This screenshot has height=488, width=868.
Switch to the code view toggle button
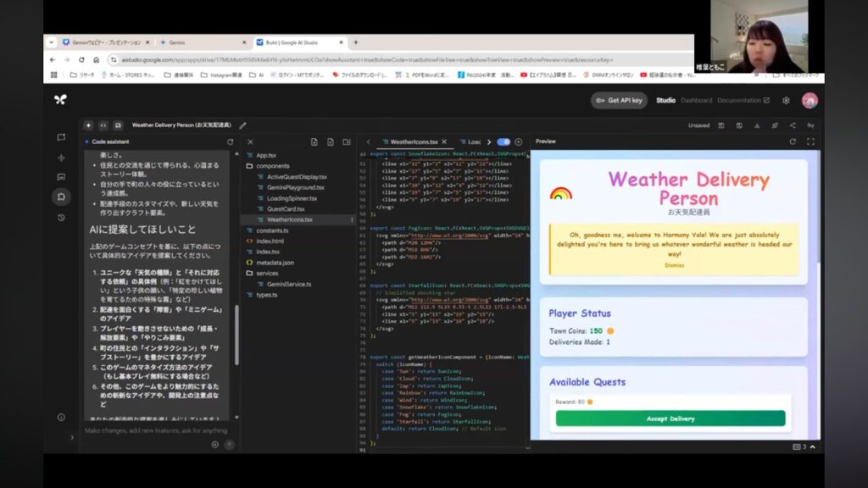[103, 125]
